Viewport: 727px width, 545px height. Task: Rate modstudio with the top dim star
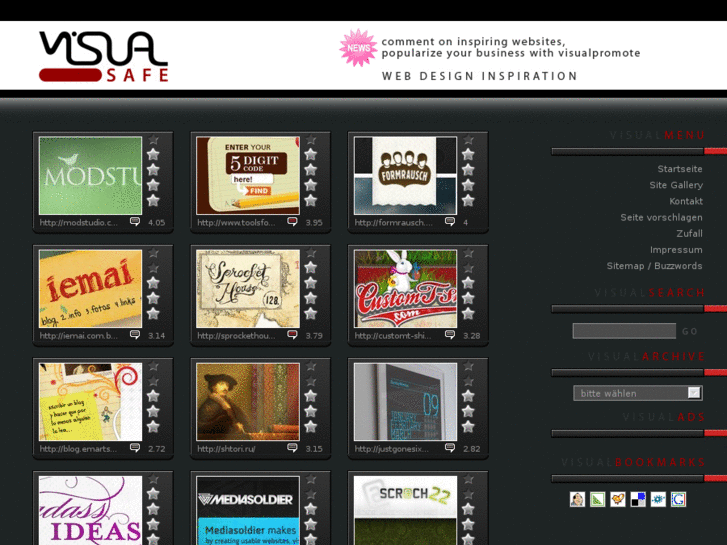point(153,140)
